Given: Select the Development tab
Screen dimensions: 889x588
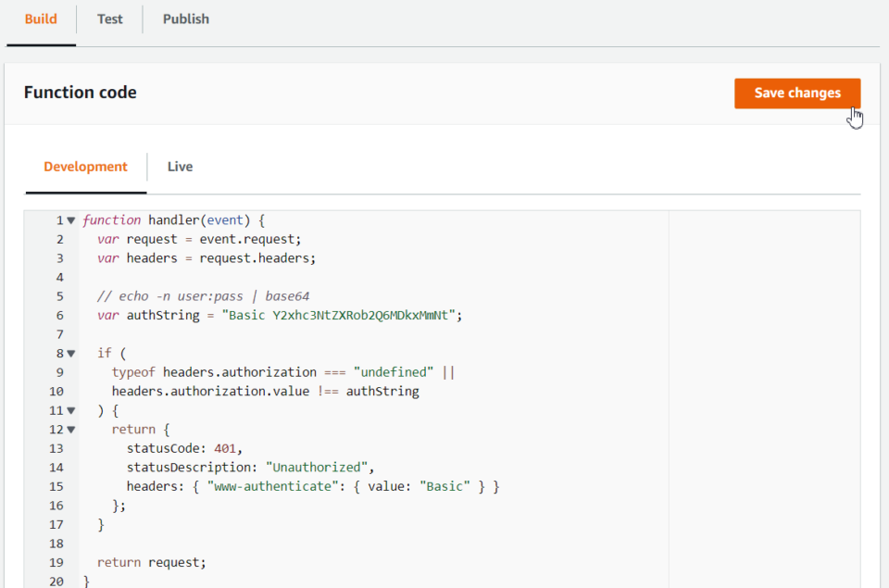Looking at the screenshot, I should 85,166.
